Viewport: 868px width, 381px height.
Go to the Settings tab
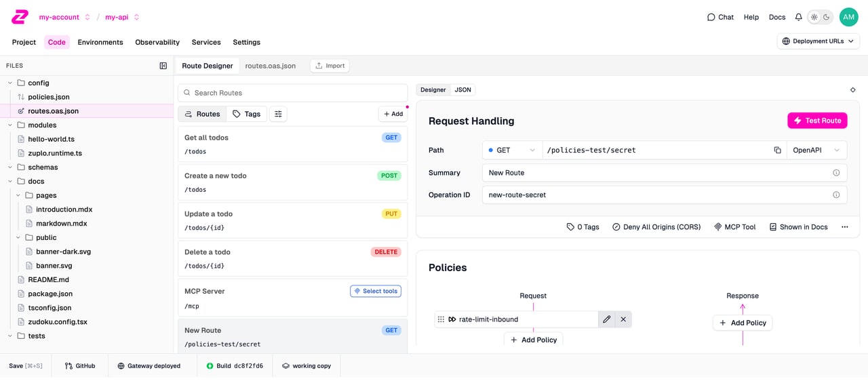pyautogui.click(x=246, y=42)
